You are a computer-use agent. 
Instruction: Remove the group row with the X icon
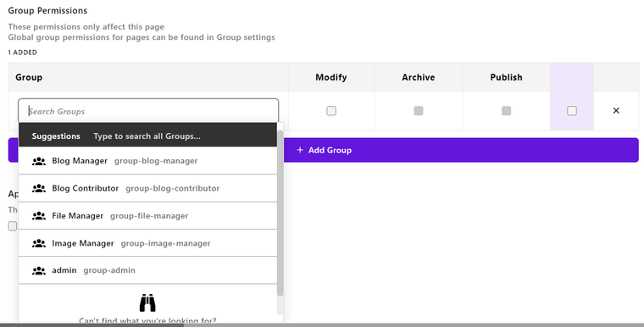pyautogui.click(x=616, y=110)
